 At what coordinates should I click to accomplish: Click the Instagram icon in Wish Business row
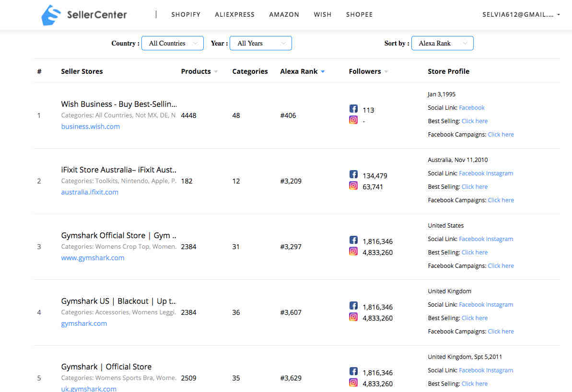[x=353, y=120]
